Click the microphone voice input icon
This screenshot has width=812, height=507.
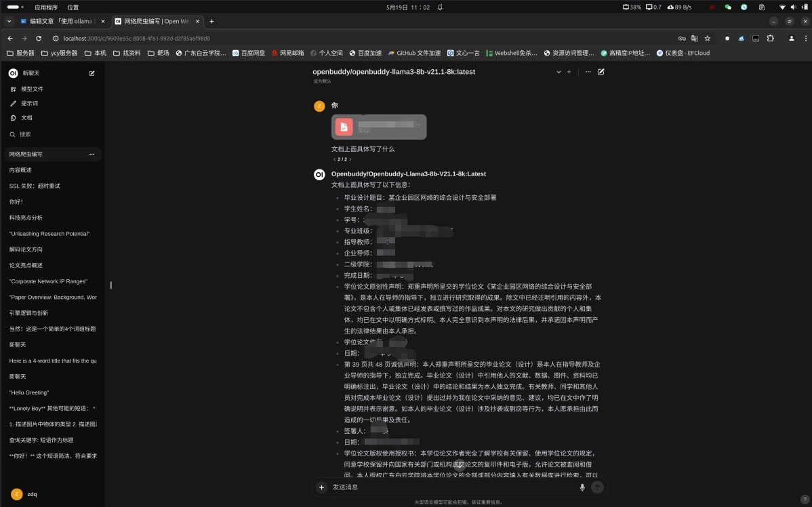pyautogui.click(x=582, y=487)
